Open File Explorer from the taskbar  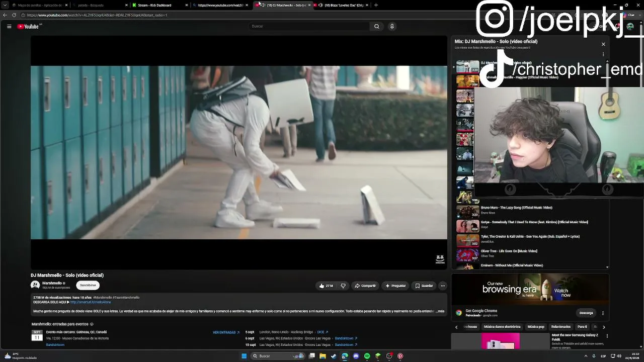pos(323,356)
